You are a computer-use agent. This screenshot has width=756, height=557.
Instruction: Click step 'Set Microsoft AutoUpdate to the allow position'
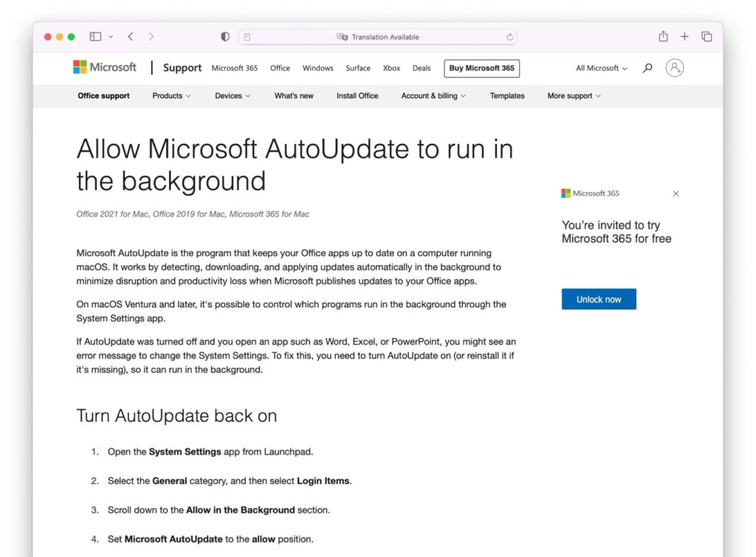210,539
